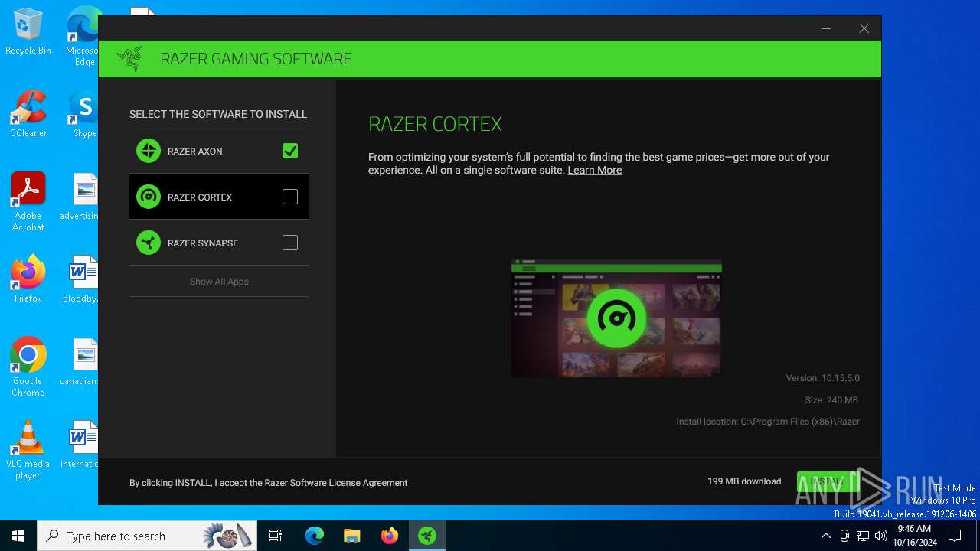Screen dimensions: 980x551
Task: Open File Explorer from the taskbar
Action: [351, 536]
